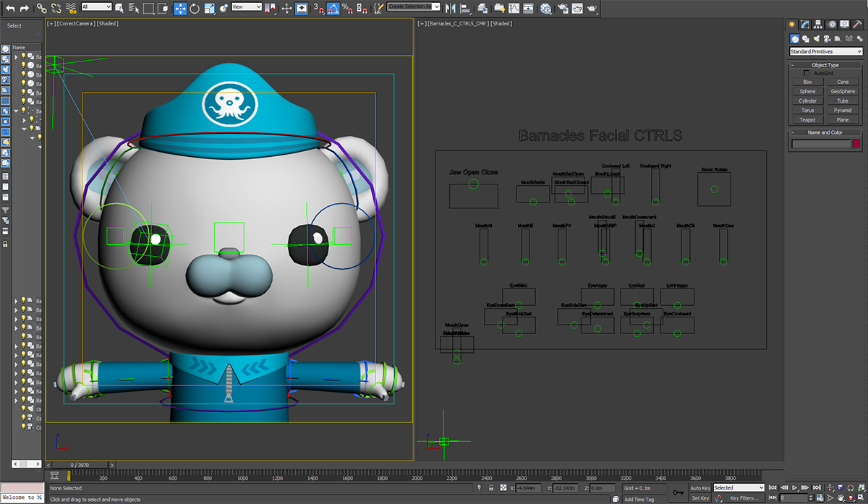Toggle the 3D Snaps button
868x504 pixels.
click(318, 9)
